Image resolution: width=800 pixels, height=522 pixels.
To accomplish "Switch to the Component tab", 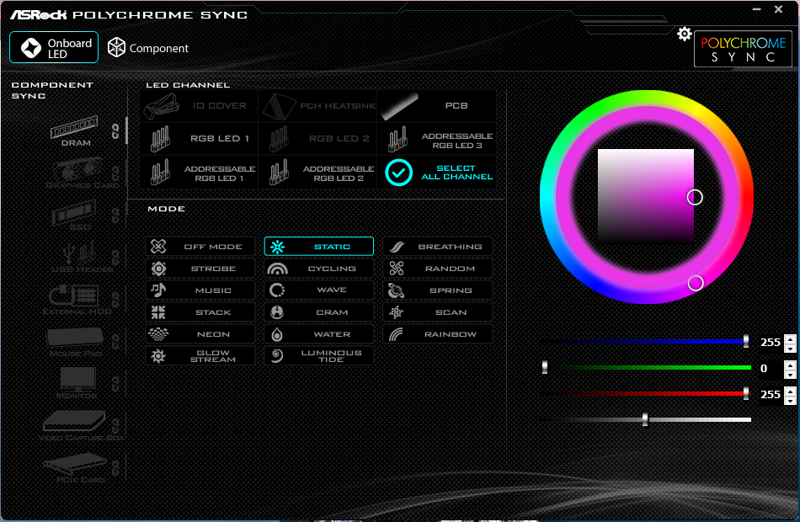I will (x=148, y=48).
